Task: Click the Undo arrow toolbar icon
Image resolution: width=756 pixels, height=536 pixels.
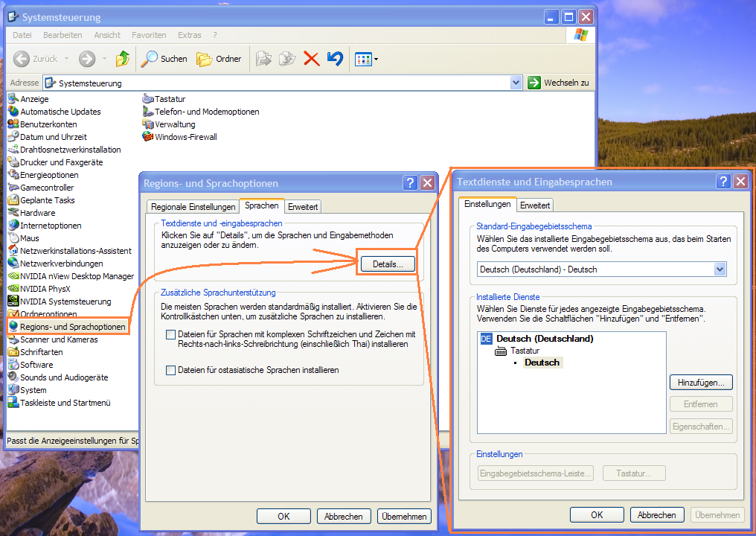Action: (335, 59)
